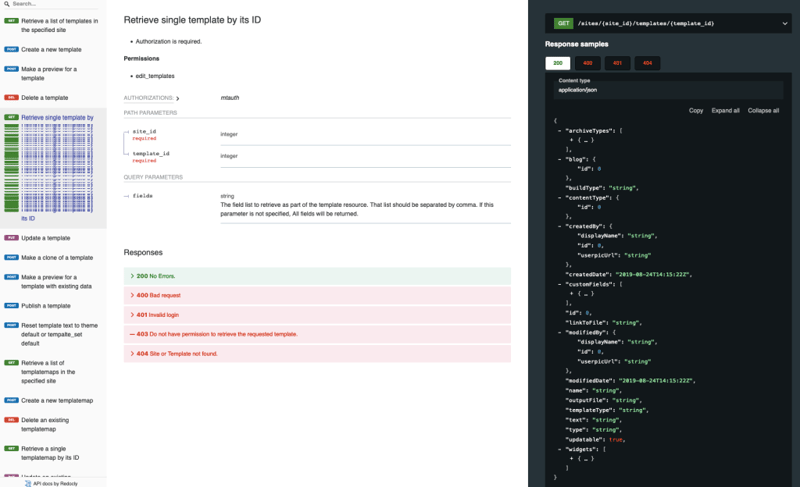
Task: Click Expand all in response sample
Action: [725, 110]
